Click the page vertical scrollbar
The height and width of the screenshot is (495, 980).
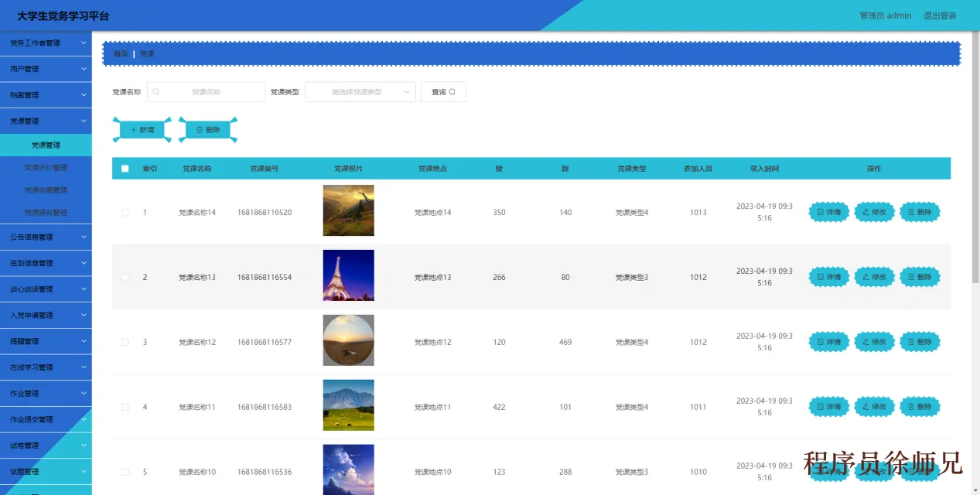(975, 159)
